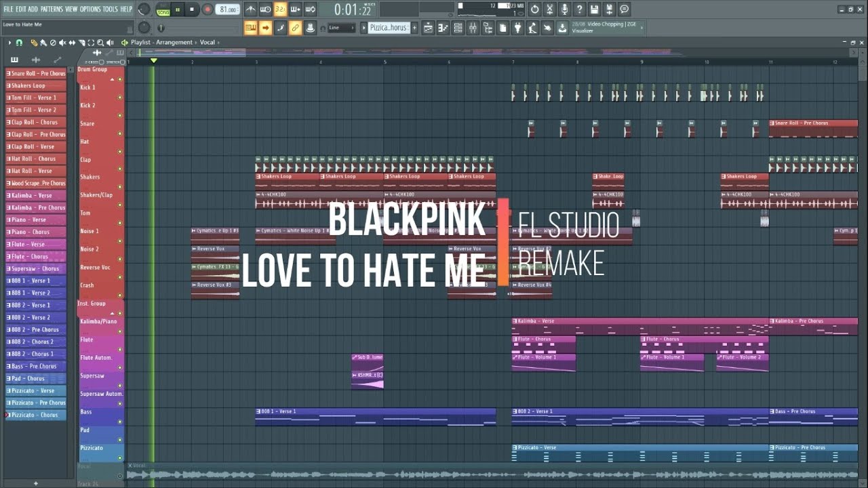
Task: Select the Slice tool in Playlist
Action: pos(81,43)
